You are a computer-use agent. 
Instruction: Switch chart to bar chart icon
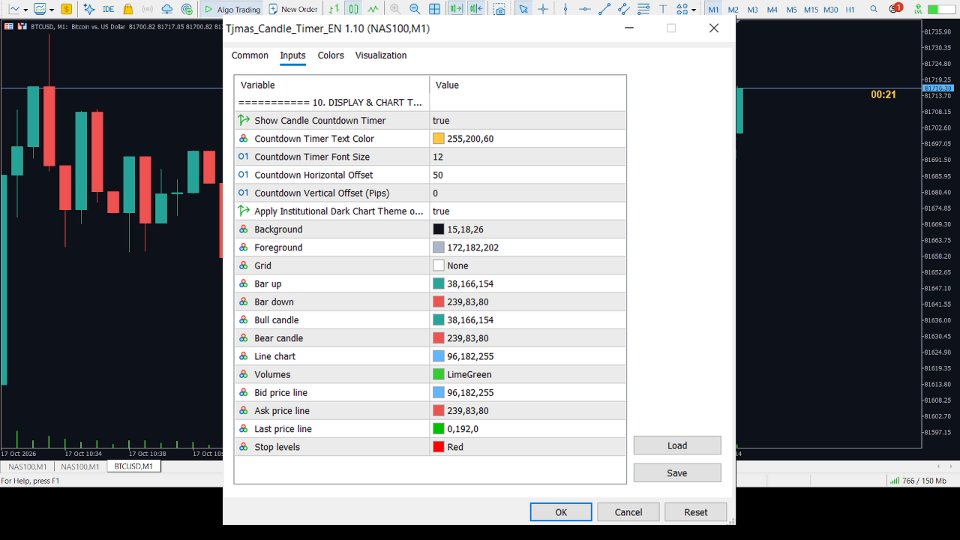click(334, 9)
